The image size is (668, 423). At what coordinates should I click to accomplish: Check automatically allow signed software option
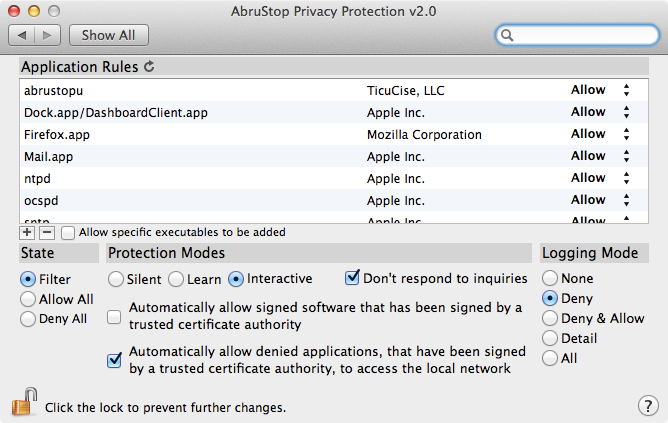[114, 317]
